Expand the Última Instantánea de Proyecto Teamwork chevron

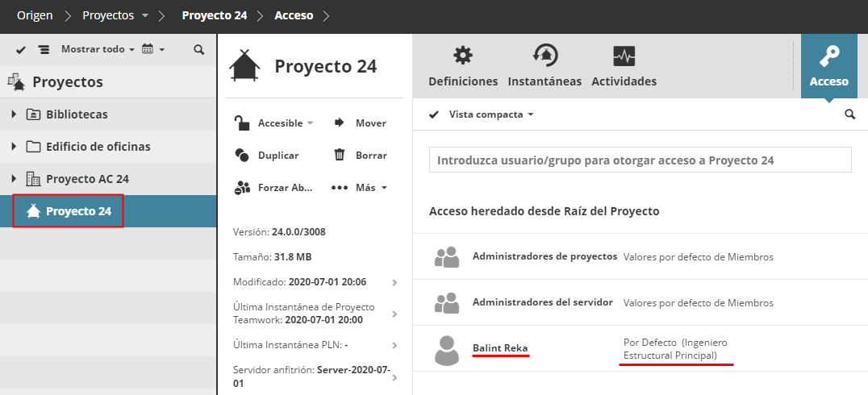[x=394, y=314]
